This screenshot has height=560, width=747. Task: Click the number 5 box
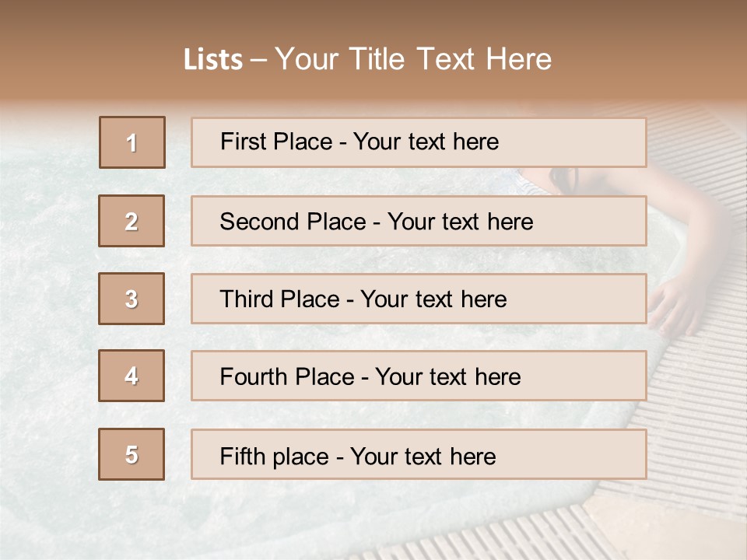tap(132, 454)
